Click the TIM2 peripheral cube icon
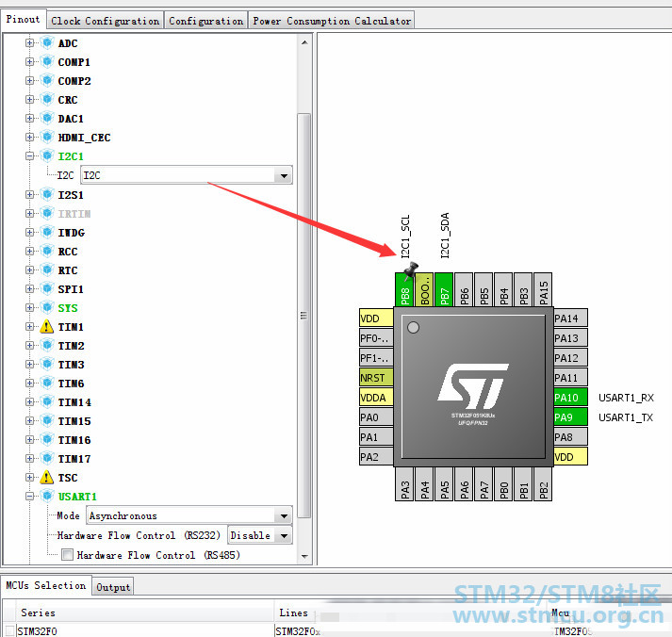 [47, 345]
